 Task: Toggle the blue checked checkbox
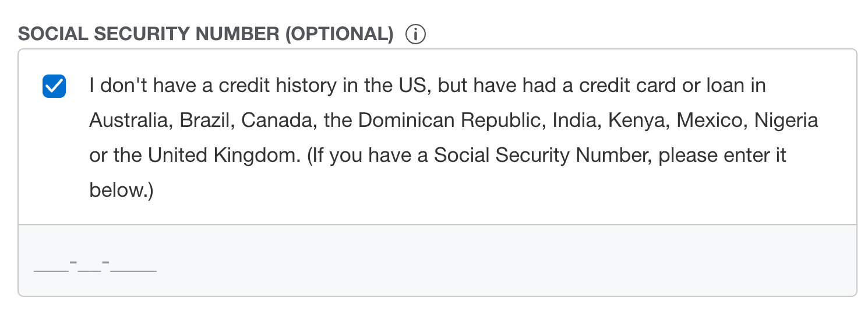(54, 87)
